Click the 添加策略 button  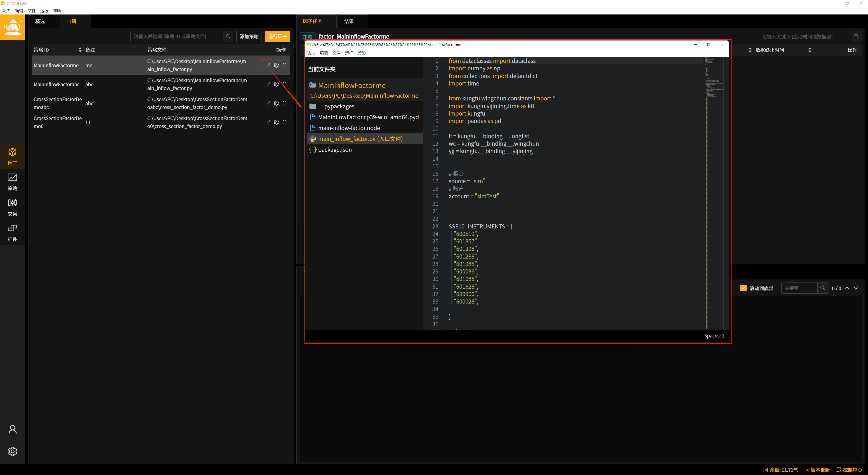249,36
